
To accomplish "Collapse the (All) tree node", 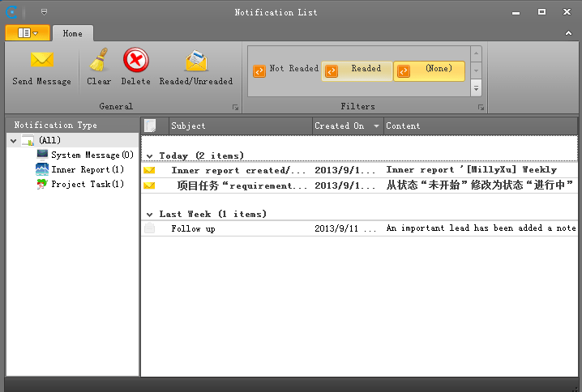I will pyautogui.click(x=14, y=141).
